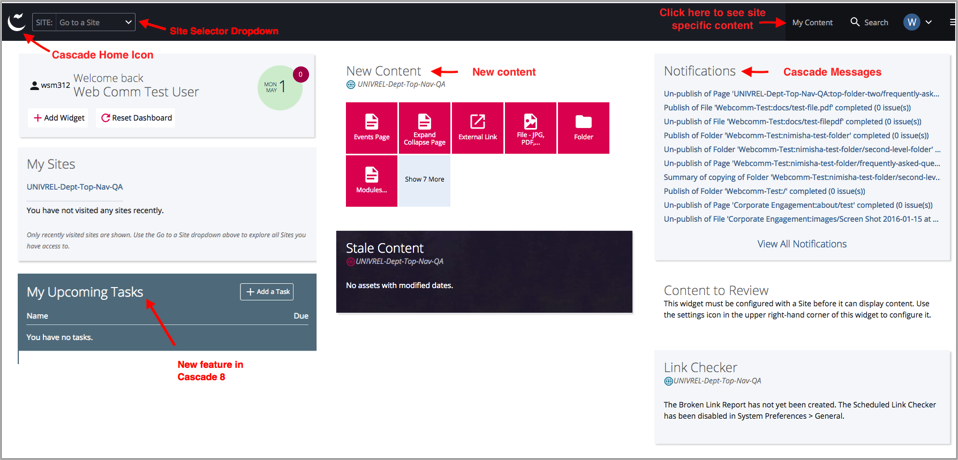
Task: Create a new File - JPG, PDF asset
Action: tap(530, 128)
